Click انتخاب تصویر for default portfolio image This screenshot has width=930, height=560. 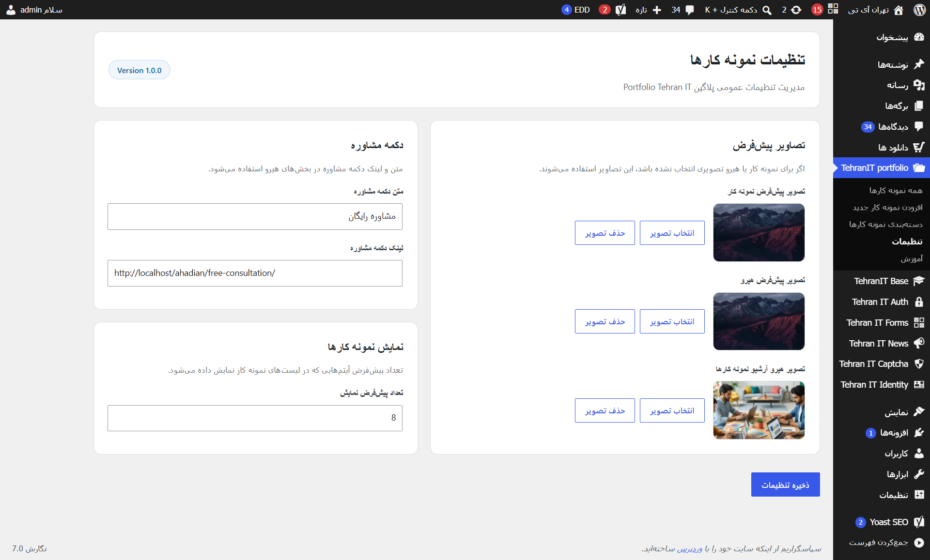672,233
